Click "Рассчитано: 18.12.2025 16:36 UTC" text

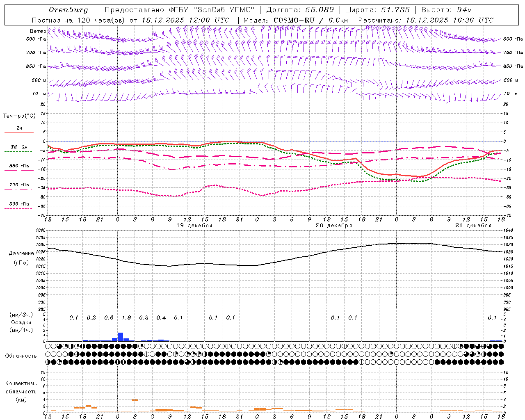(426, 20)
